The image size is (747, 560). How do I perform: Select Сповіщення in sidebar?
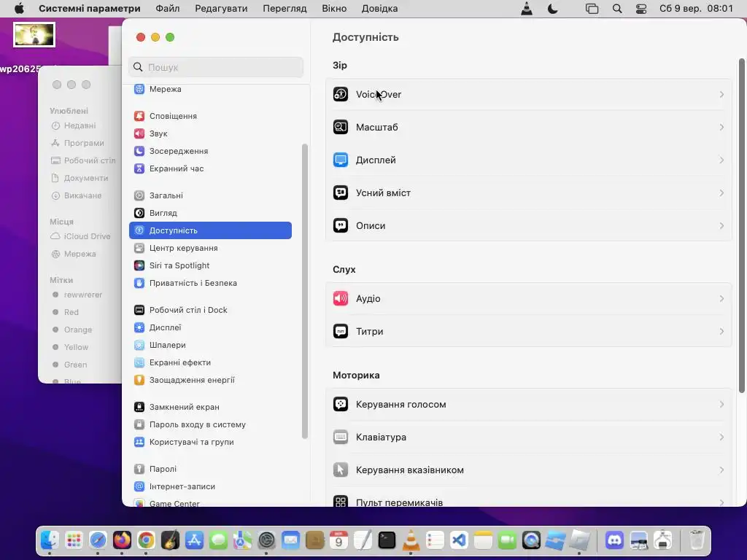[210, 116]
